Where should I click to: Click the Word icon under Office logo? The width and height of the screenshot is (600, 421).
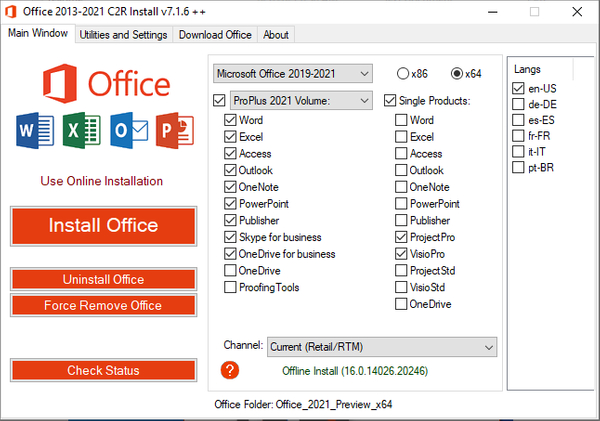coord(33,130)
